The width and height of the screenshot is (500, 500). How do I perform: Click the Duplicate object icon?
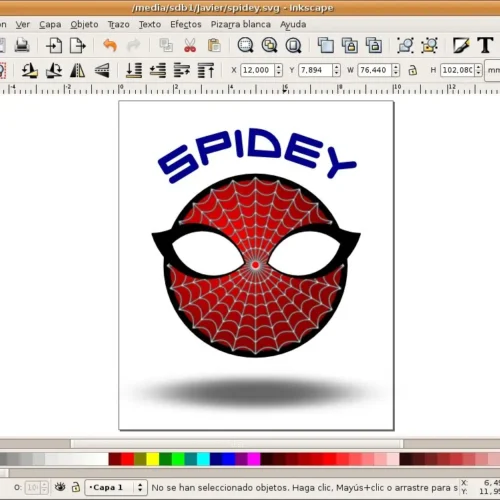(x=326, y=45)
